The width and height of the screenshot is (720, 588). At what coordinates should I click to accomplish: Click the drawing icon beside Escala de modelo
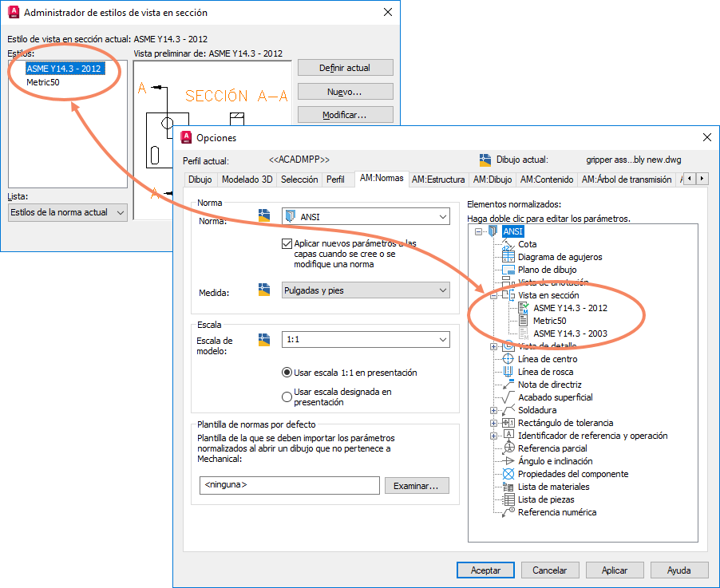(x=264, y=339)
